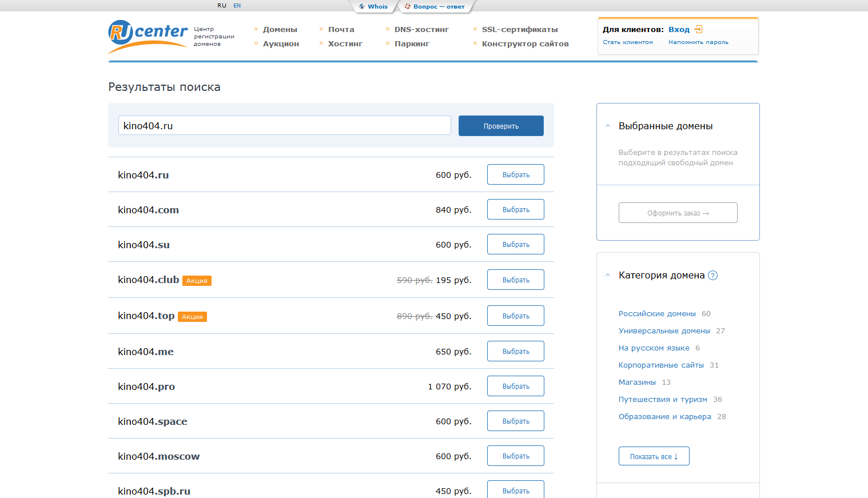Expand all categories with Показать все

click(654, 456)
